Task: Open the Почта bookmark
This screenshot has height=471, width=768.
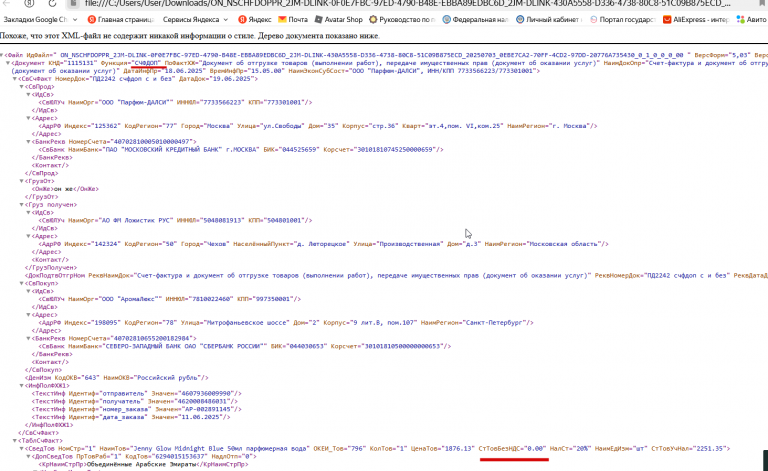Action: (293, 20)
